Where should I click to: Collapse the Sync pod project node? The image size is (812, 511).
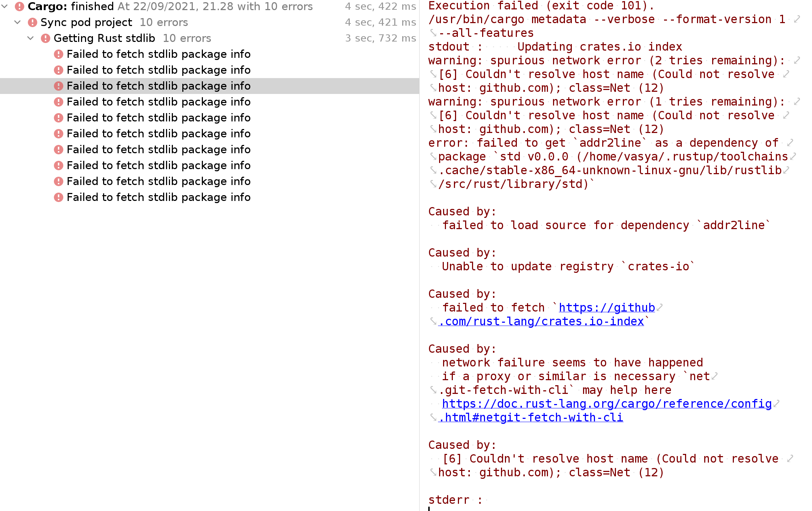(17, 22)
